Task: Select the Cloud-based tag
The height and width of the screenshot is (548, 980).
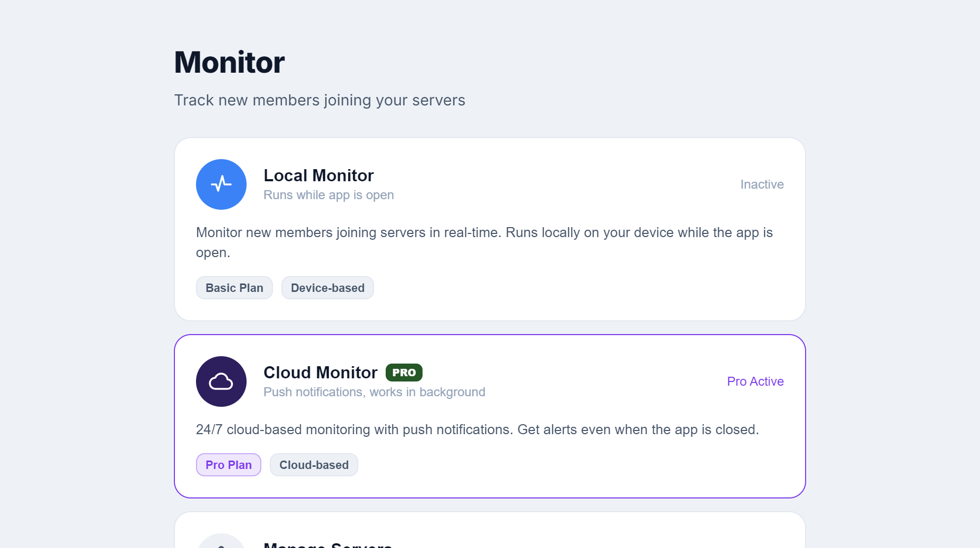Action: (314, 465)
